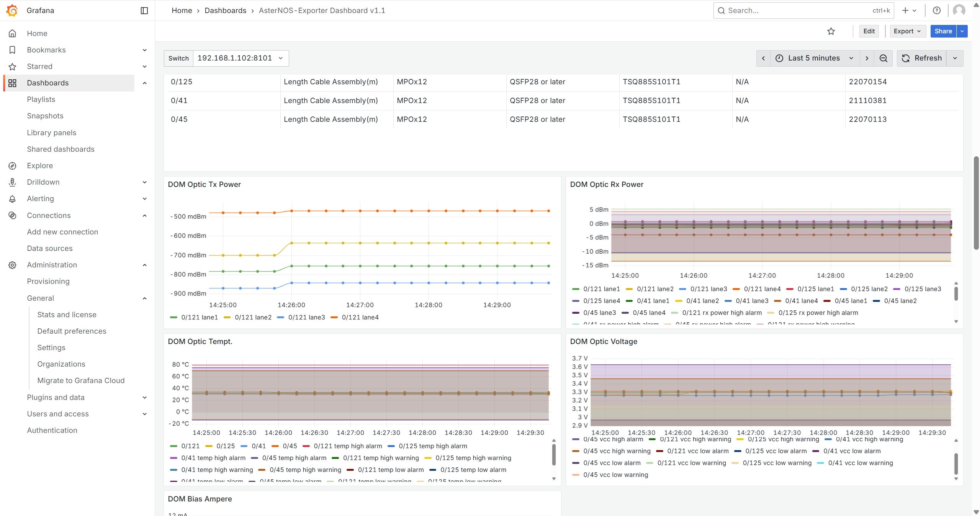Click the Refresh button

pos(922,58)
